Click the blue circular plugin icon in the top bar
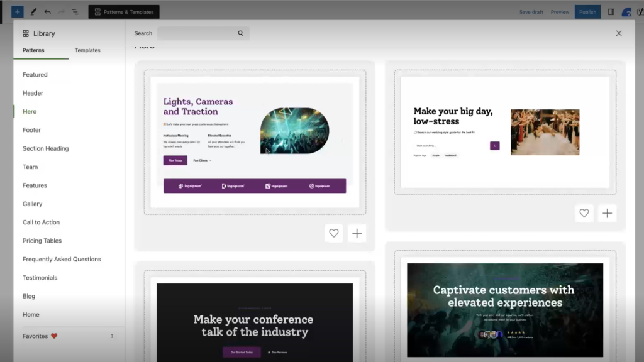 pos(626,13)
